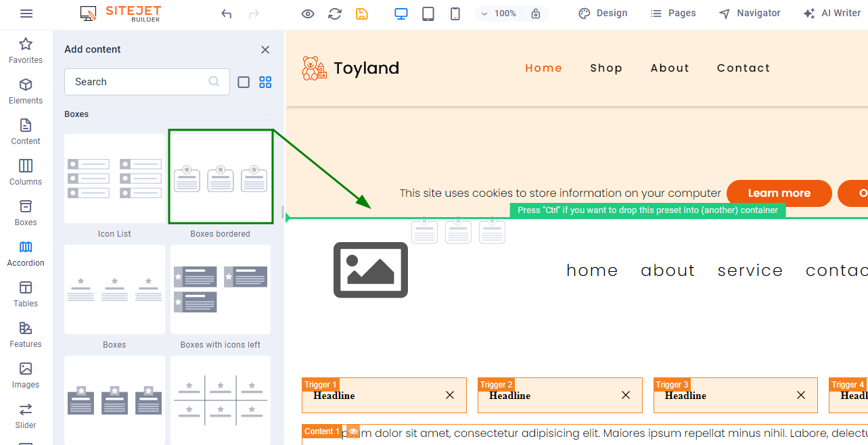Switch to desktop view

401,14
